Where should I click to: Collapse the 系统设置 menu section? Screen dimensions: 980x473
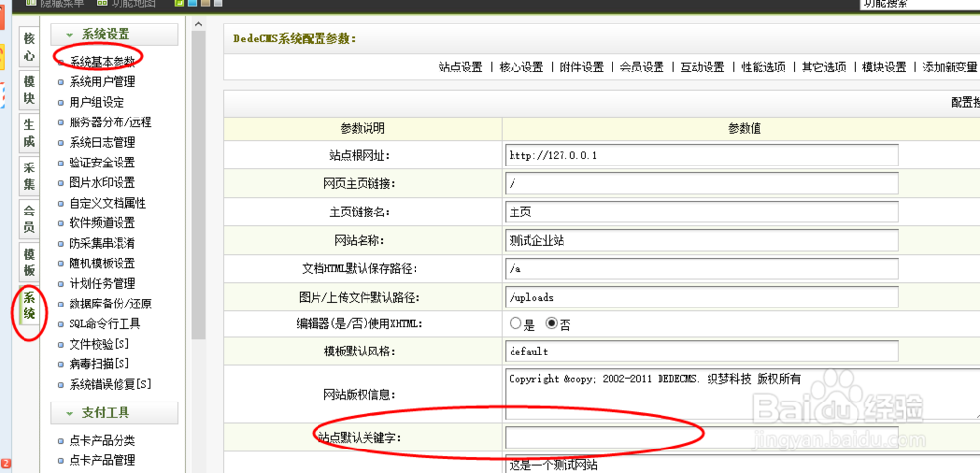(115, 35)
